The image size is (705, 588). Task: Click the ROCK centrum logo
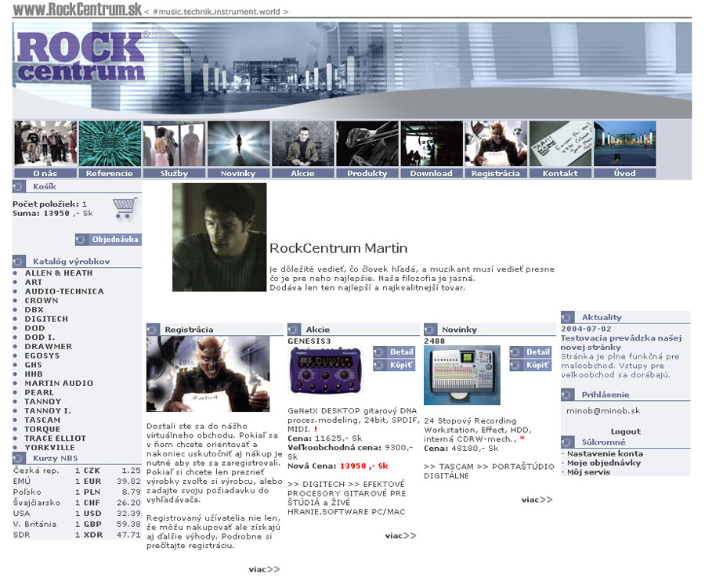click(81, 56)
